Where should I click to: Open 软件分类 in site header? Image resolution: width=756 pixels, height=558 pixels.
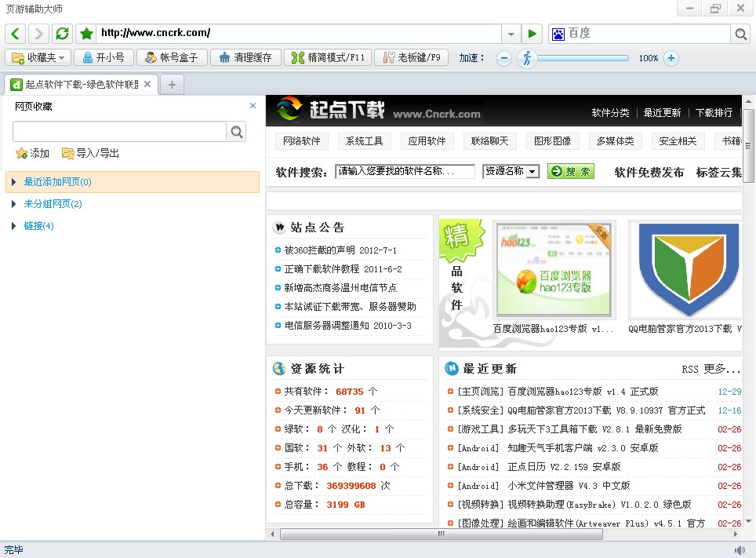pos(610,113)
